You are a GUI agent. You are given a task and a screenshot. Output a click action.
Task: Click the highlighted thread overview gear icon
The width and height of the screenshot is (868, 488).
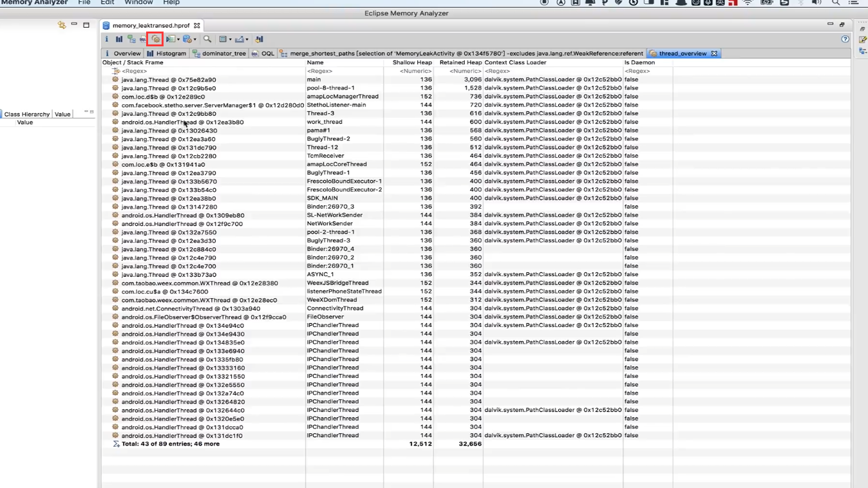coord(156,39)
